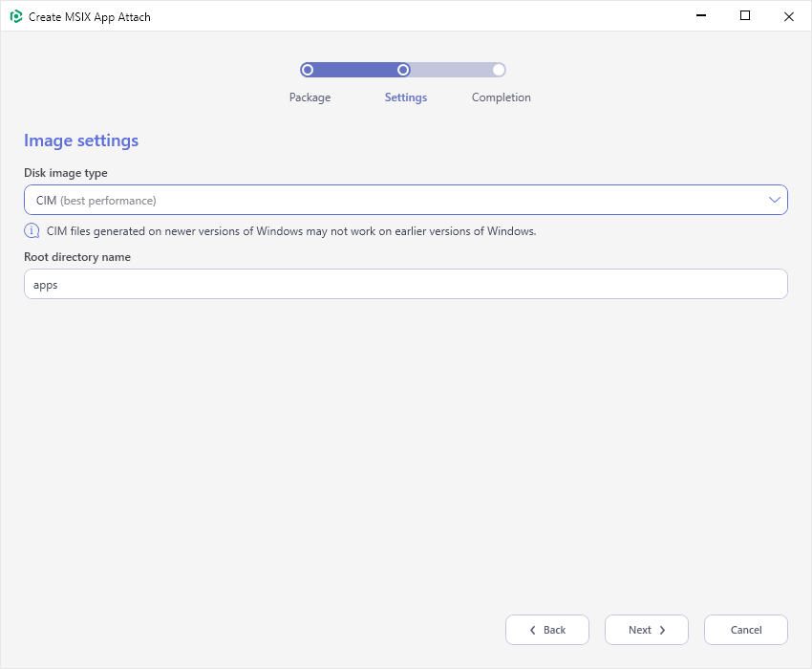
Task: Click the CIM files warning message text
Action: [x=291, y=231]
